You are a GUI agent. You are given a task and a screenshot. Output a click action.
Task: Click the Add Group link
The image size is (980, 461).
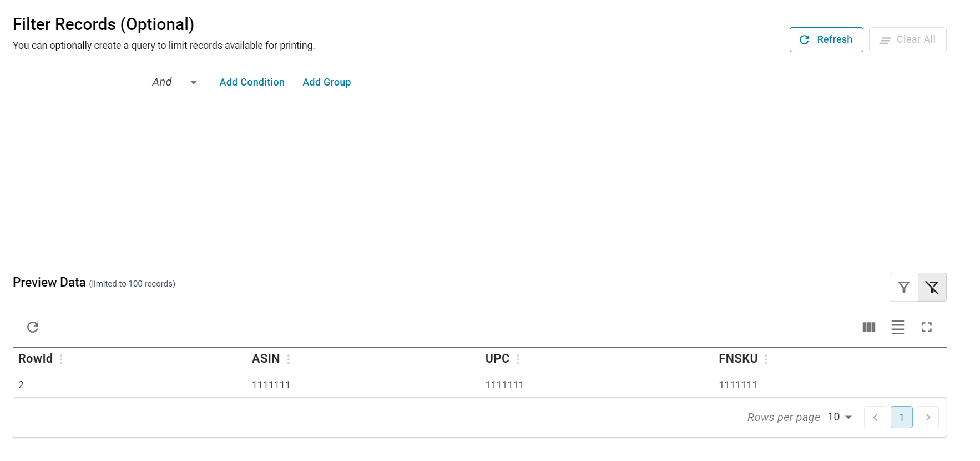coord(327,82)
